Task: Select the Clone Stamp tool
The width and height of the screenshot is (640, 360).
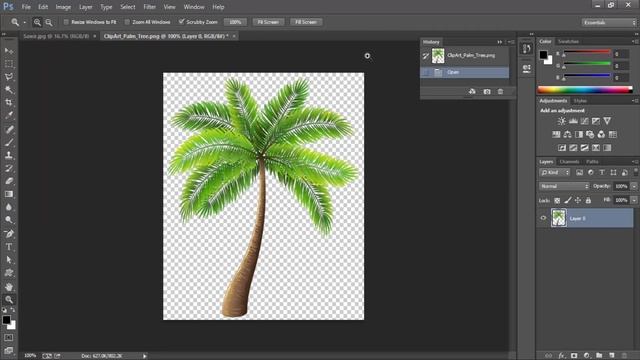Action: (9, 155)
